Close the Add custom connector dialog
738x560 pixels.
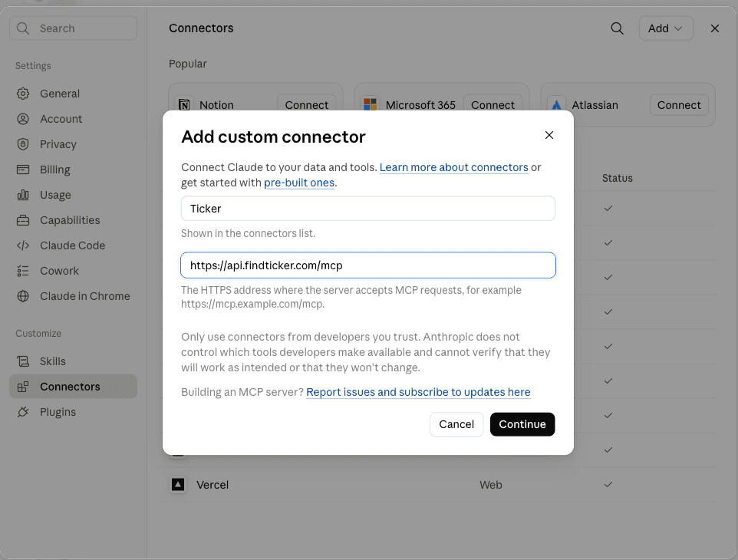tap(549, 135)
